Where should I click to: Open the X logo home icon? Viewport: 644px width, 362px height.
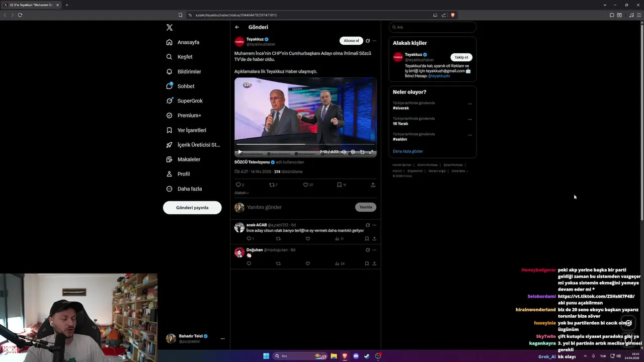coord(170,28)
